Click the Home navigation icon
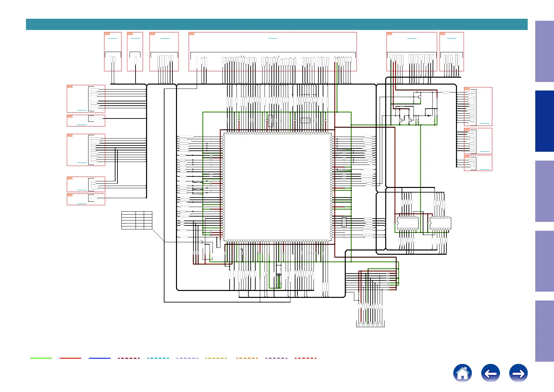Image resolution: width=554 pixels, height=392 pixels. (462, 373)
